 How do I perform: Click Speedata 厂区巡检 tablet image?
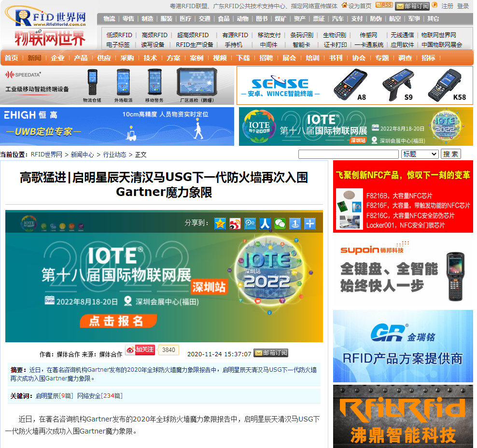[x=197, y=83]
